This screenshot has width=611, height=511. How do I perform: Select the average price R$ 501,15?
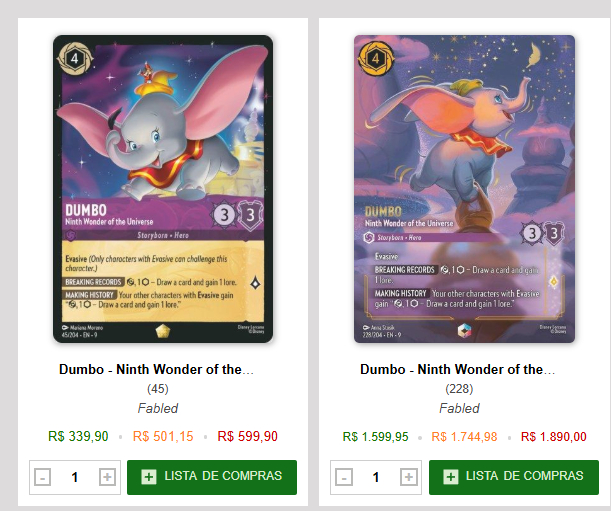point(163,436)
